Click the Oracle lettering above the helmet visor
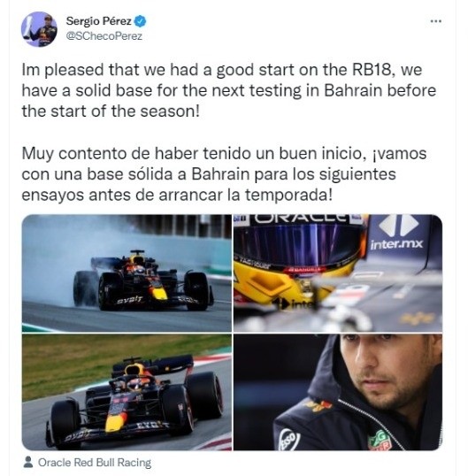 click(x=300, y=218)
